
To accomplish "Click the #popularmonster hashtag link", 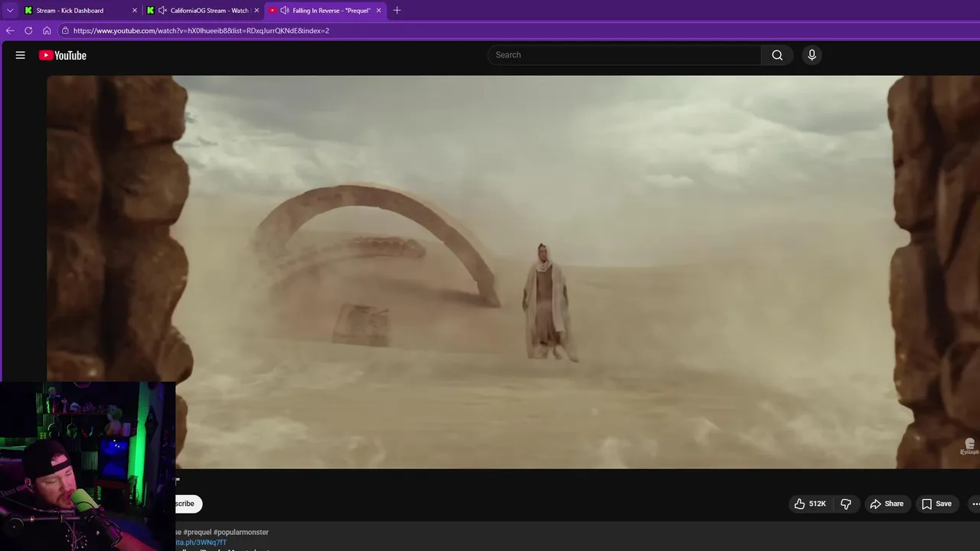I will coord(241,532).
